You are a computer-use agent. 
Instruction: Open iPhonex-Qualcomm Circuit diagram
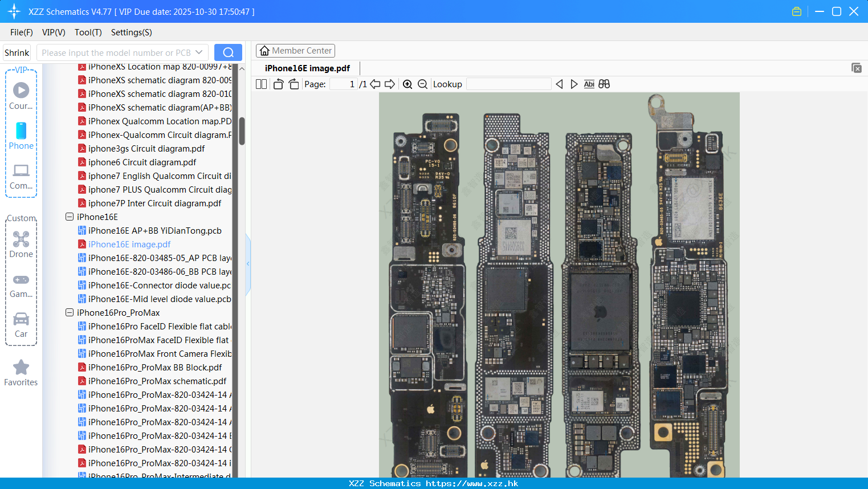pos(154,135)
